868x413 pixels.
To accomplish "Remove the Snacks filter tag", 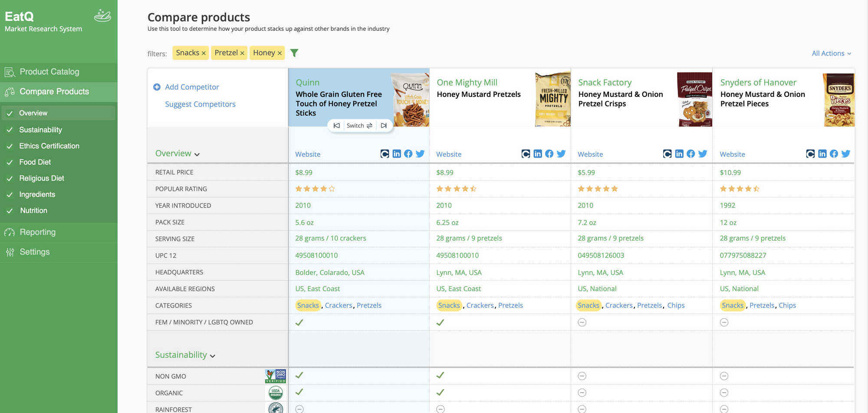I will 204,53.
